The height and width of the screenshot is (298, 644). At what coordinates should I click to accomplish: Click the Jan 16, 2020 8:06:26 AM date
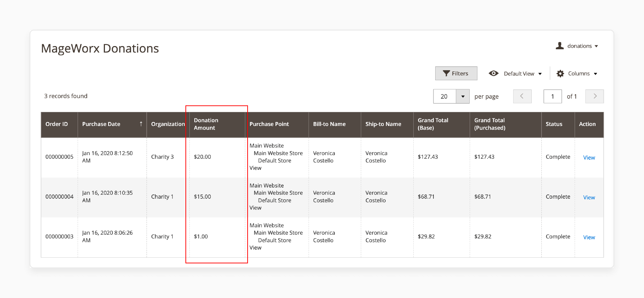107,236
